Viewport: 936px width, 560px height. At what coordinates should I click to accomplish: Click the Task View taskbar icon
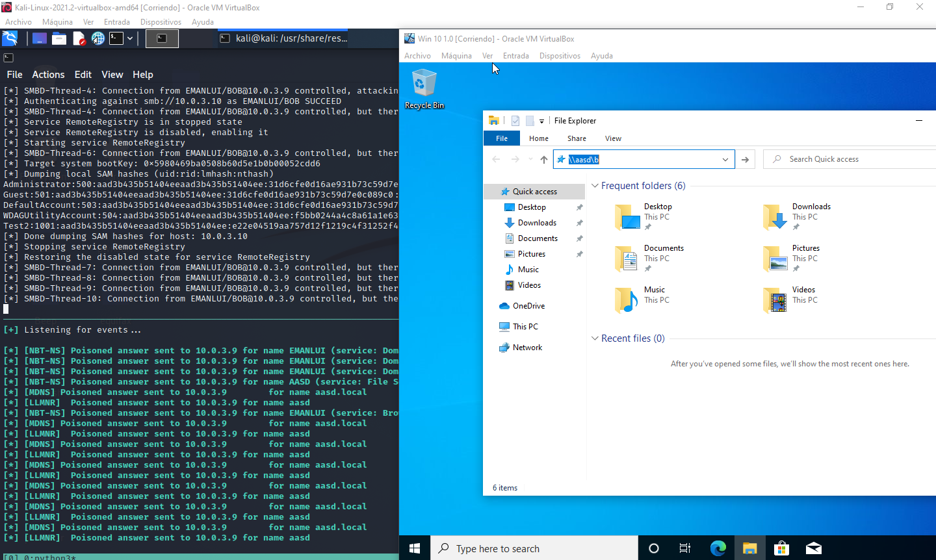point(685,548)
